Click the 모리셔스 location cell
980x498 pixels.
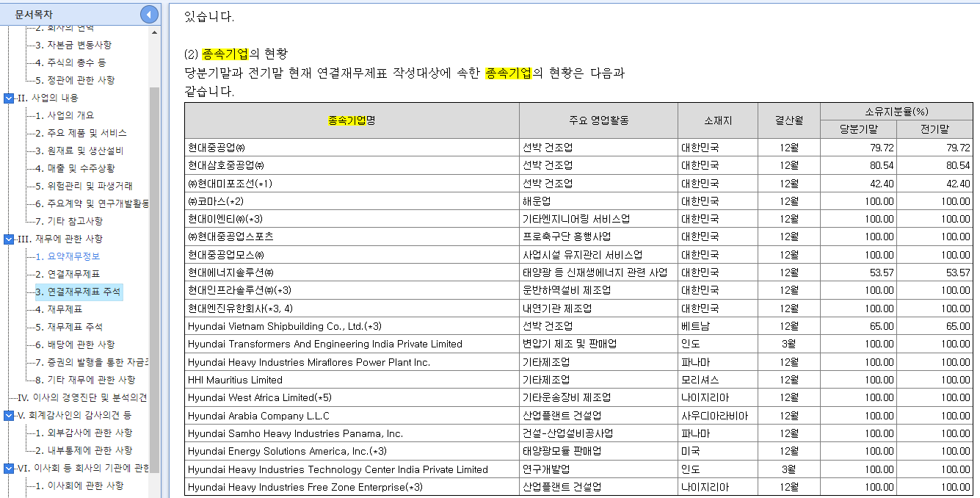(x=718, y=380)
